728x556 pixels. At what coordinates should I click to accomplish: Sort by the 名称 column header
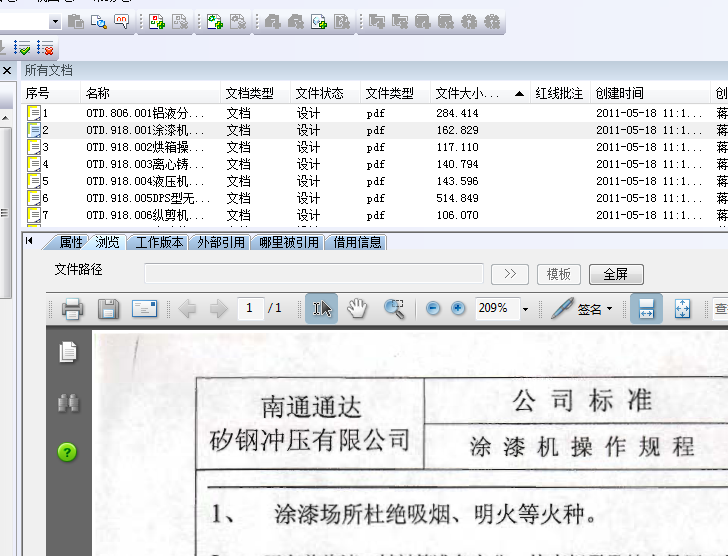[x=150, y=93]
